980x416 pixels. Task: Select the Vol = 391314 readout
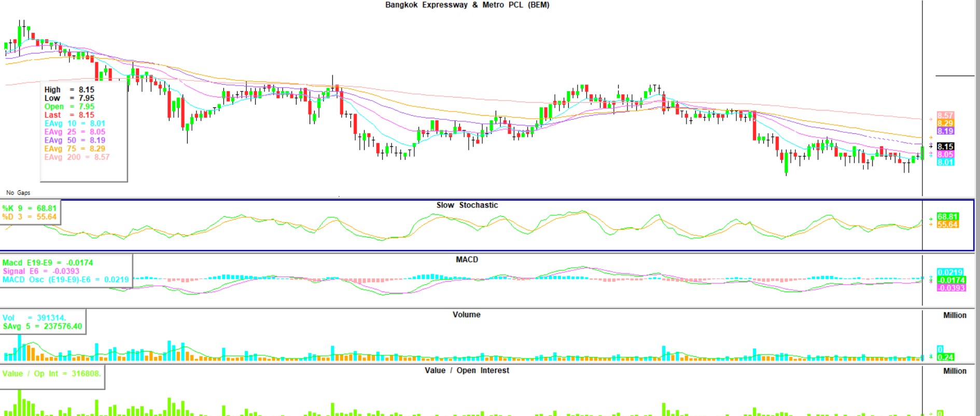point(34,318)
